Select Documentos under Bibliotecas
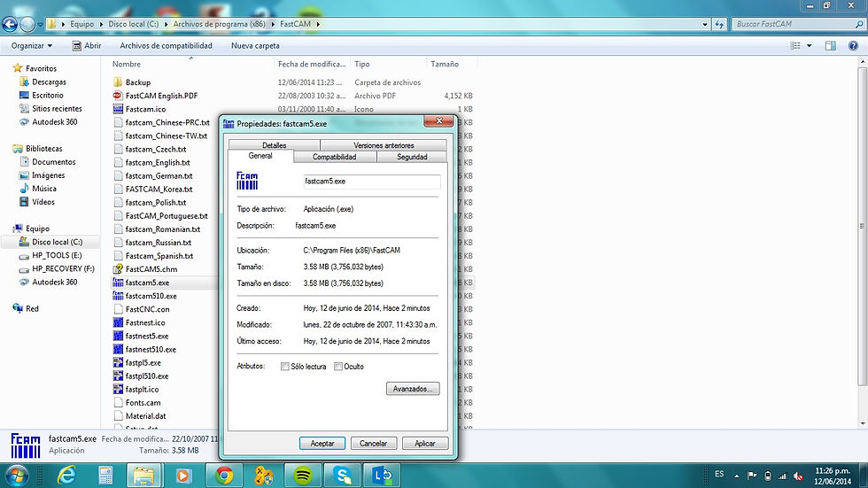The height and width of the screenshot is (488, 868). coord(54,162)
